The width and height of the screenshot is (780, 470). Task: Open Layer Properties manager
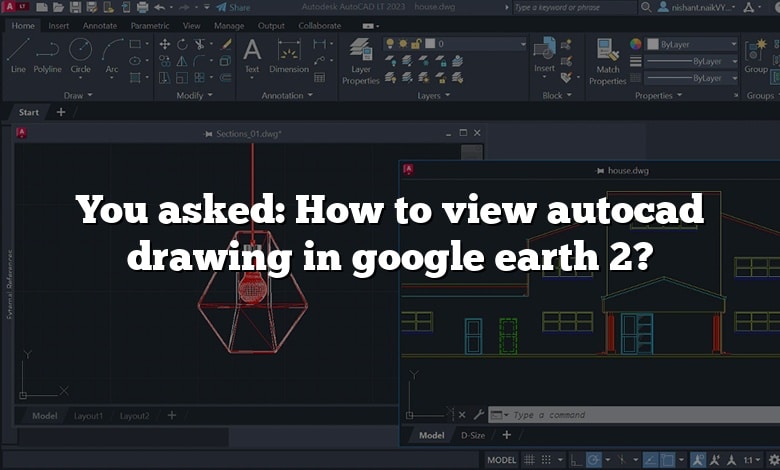(361, 61)
